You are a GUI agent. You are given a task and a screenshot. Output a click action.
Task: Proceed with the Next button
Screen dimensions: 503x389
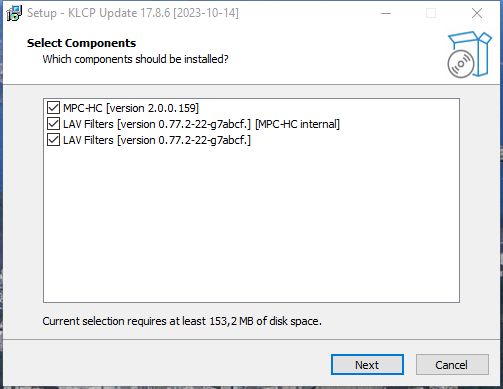[x=367, y=365]
